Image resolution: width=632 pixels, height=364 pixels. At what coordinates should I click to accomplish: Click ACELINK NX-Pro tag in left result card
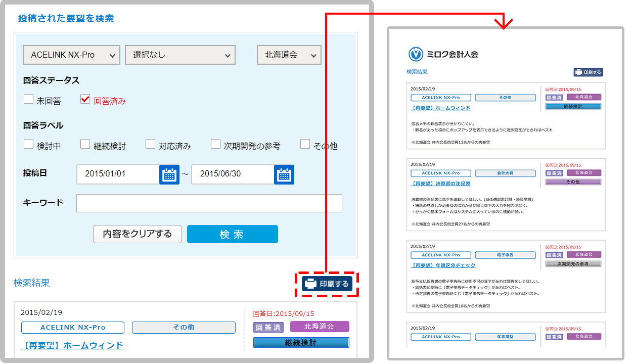(73, 328)
